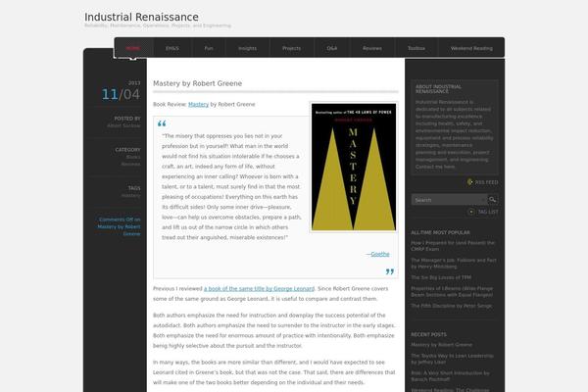Click the RSS feed icon
Viewport: 588px width, 392px height.
click(469, 182)
